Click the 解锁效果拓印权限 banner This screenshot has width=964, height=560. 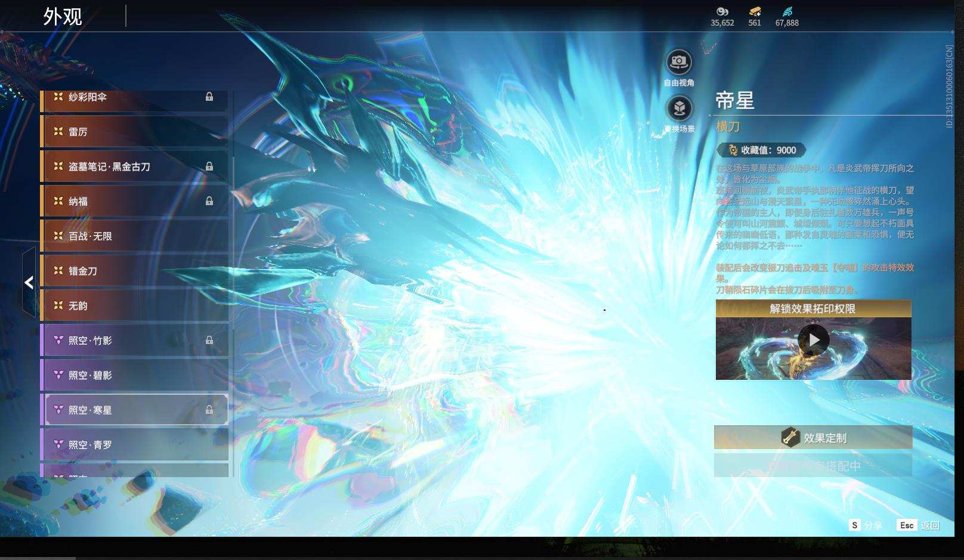(x=814, y=308)
